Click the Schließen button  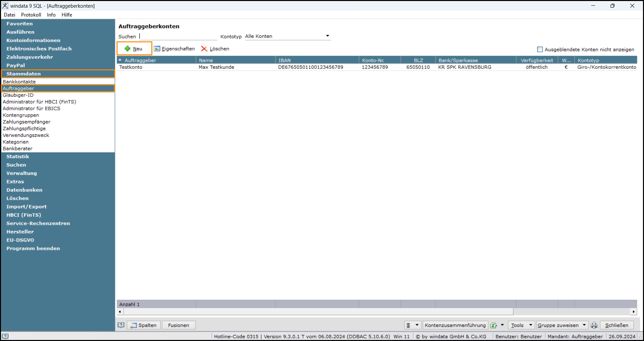click(x=617, y=325)
